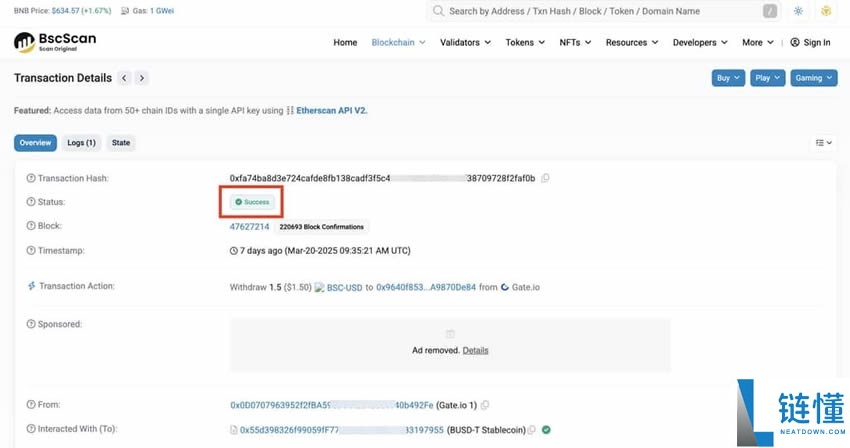The image size is (850, 448).
Task: Expand the NFTs menu
Action: point(575,42)
